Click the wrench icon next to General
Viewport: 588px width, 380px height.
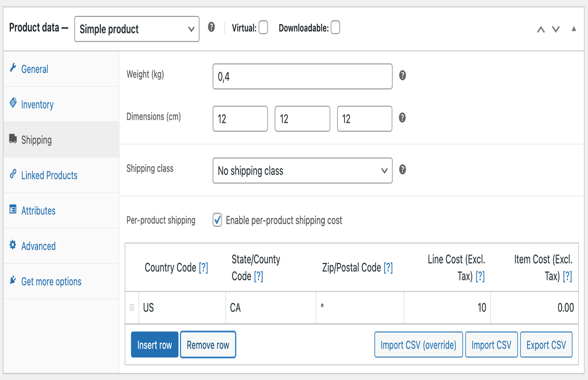(x=13, y=69)
